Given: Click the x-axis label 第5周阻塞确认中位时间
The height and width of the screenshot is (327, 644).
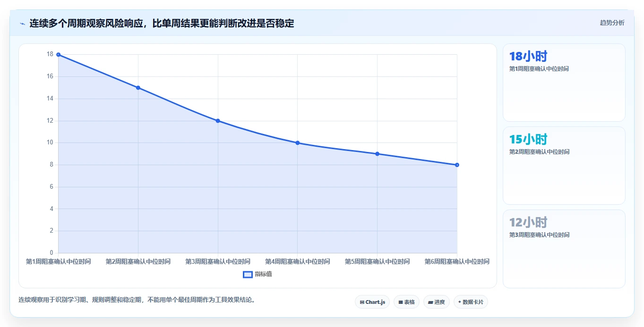Looking at the screenshot, I should pyautogui.click(x=377, y=261).
